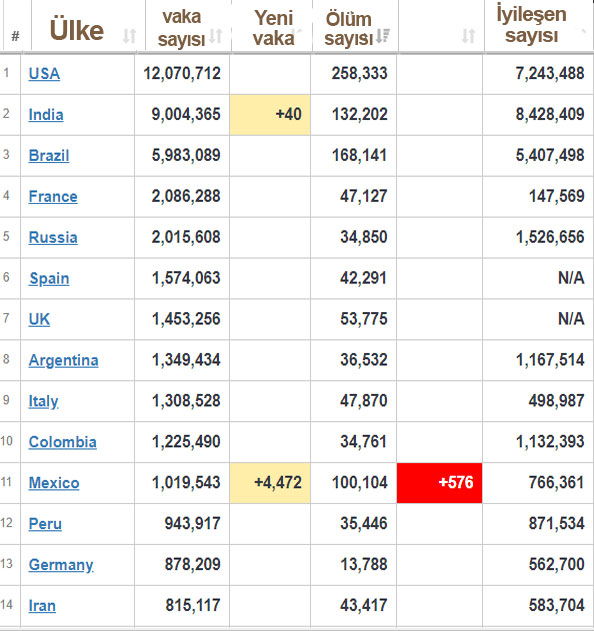Sort by vaka sayısı arrows icon
Viewport: 594px width, 631px height.
(216, 35)
